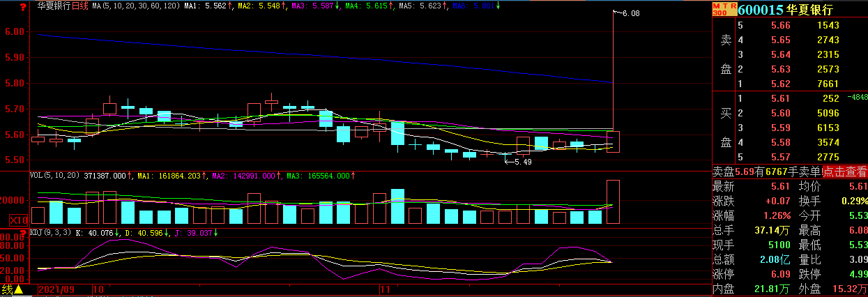Click the 2021/09 date marker on timeline
This screenshot has height=297, width=868.
59,288
